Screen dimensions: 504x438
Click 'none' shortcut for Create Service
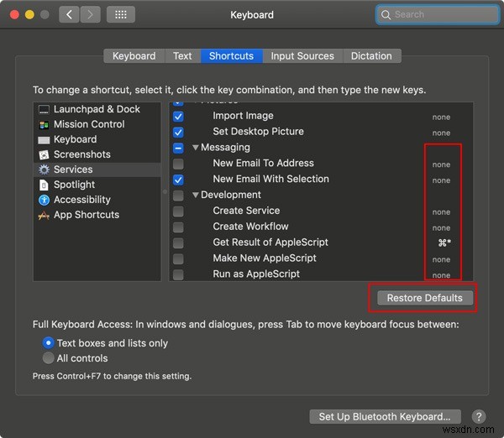pyautogui.click(x=441, y=212)
